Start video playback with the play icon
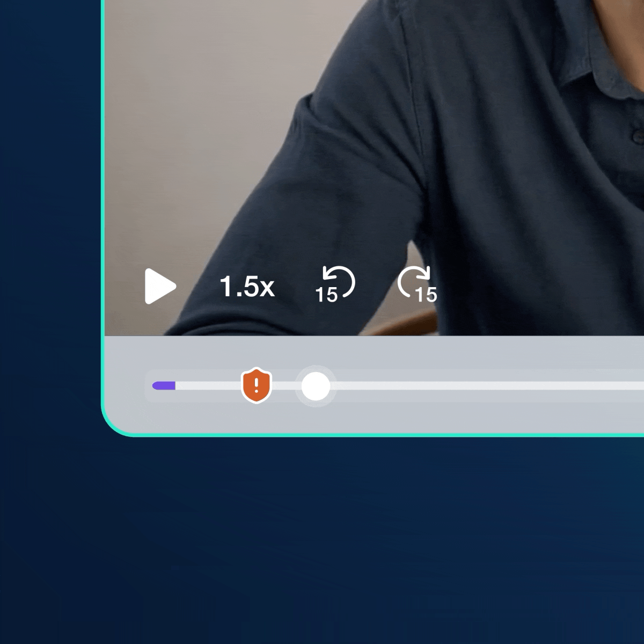The image size is (644, 644). coord(160,287)
